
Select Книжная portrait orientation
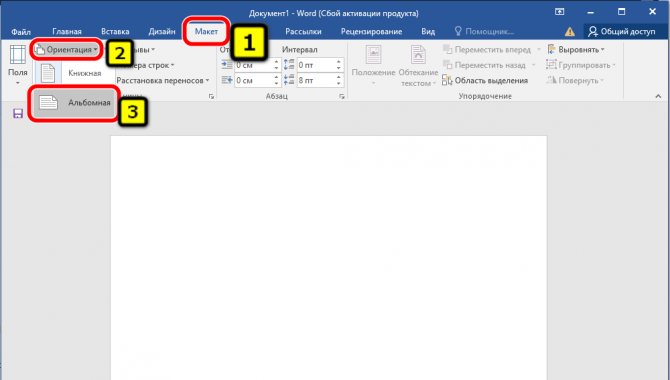[x=73, y=73]
